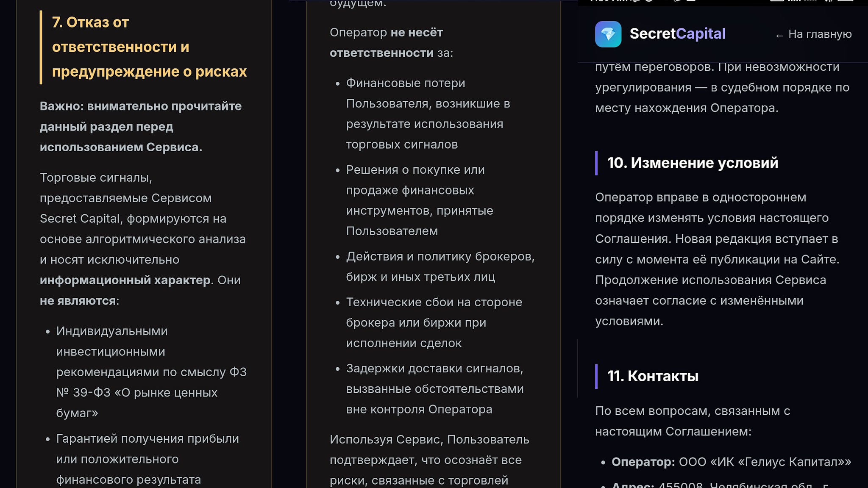868x488 pixels.
Task: Click the bold не несёт ответственности text
Action: (x=386, y=43)
